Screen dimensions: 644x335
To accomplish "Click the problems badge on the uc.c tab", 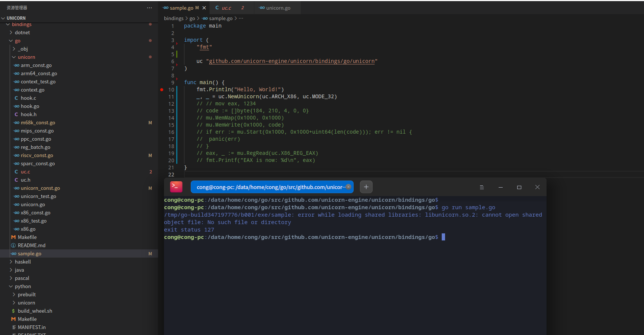I will coord(244,7).
